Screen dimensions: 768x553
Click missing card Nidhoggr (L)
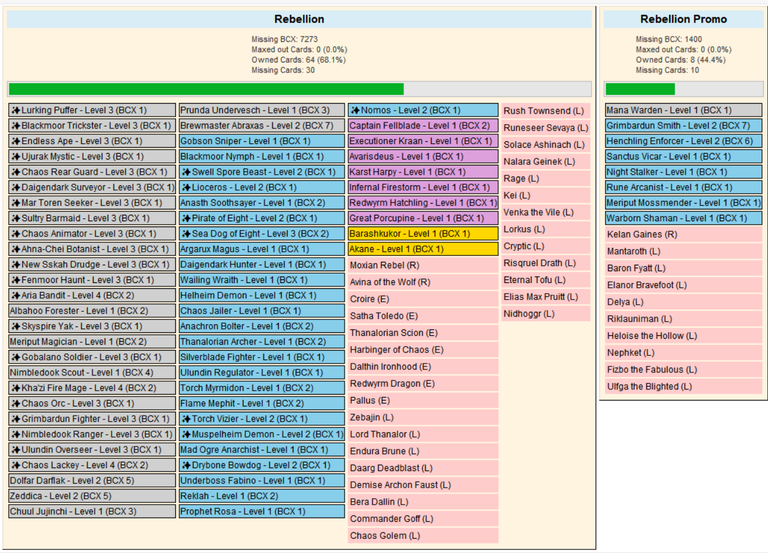[x=546, y=313]
